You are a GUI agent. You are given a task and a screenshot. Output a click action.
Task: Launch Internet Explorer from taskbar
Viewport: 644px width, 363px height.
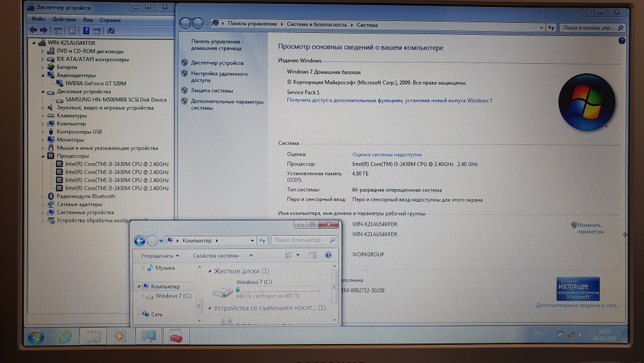point(65,337)
